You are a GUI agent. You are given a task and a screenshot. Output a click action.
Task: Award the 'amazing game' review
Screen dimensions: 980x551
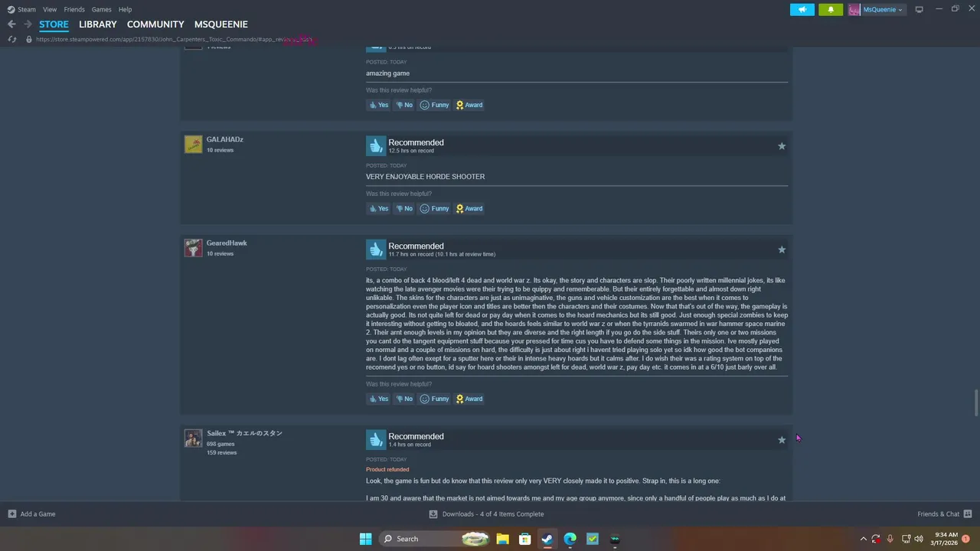(x=469, y=105)
